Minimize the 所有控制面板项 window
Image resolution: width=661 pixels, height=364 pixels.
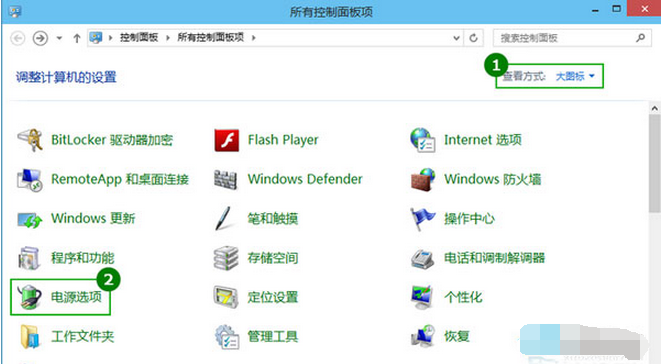(595, 11)
